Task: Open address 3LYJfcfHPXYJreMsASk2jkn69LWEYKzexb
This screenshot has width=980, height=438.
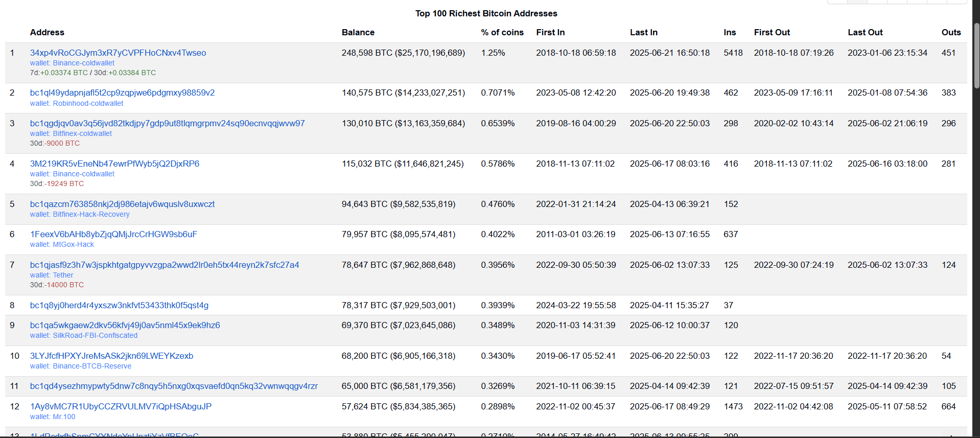Action: (x=111, y=356)
